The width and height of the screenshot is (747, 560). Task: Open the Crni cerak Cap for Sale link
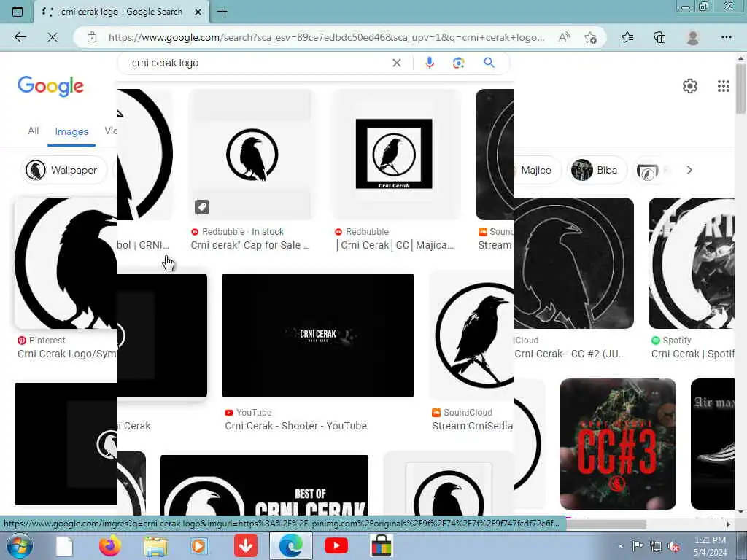[x=250, y=245]
